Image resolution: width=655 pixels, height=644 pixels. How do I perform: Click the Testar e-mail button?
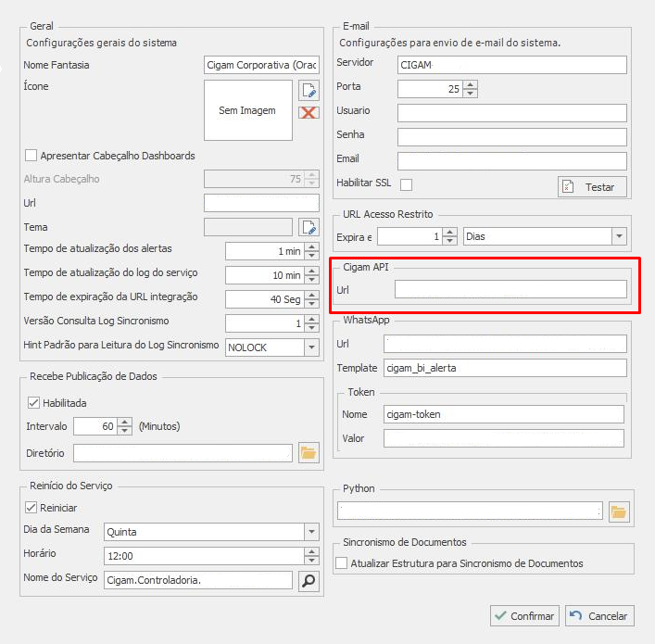point(592,186)
